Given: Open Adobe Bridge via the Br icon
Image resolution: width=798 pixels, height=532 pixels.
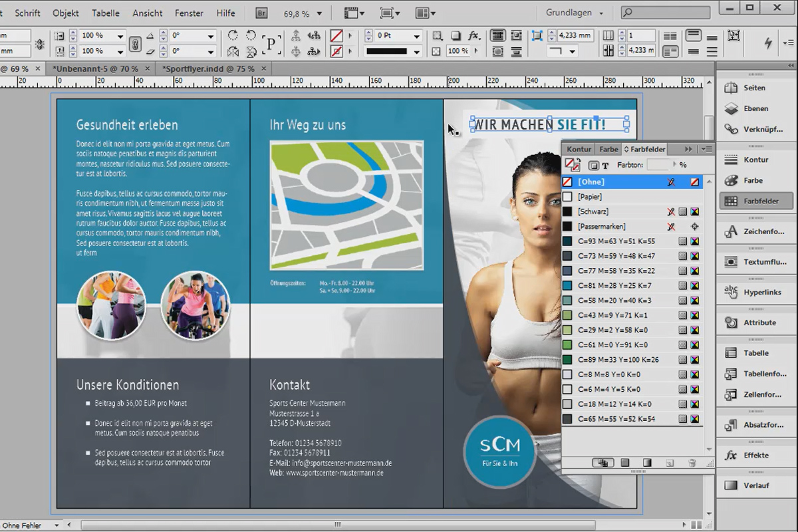Looking at the screenshot, I should pyautogui.click(x=263, y=13).
